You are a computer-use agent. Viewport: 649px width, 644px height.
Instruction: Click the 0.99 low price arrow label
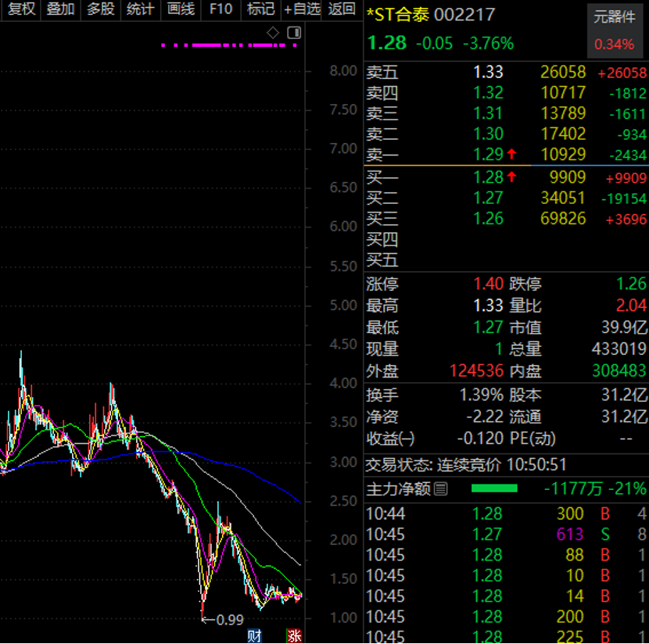tap(222, 620)
